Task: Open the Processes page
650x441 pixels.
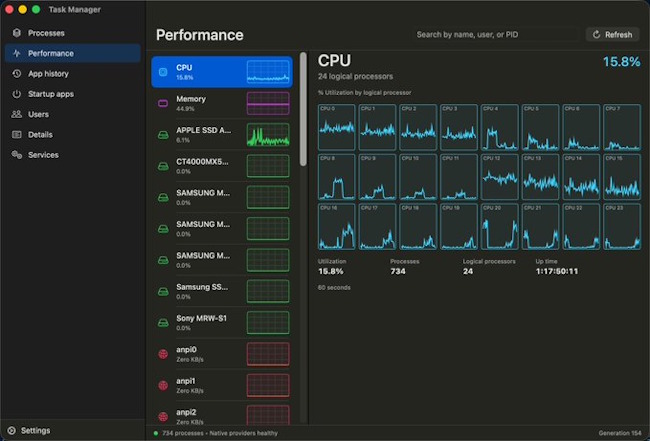Action: (73, 33)
